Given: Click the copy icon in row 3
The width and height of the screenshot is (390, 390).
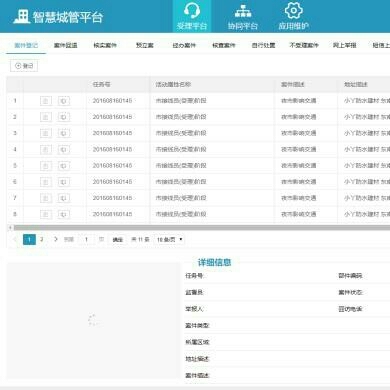Looking at the screenshot, I should click(64, 133).
